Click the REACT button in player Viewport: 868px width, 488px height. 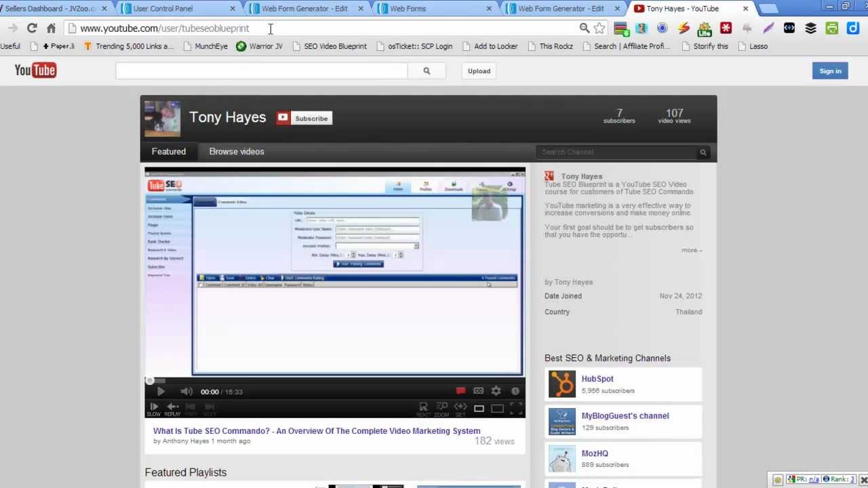pos(423,409)
